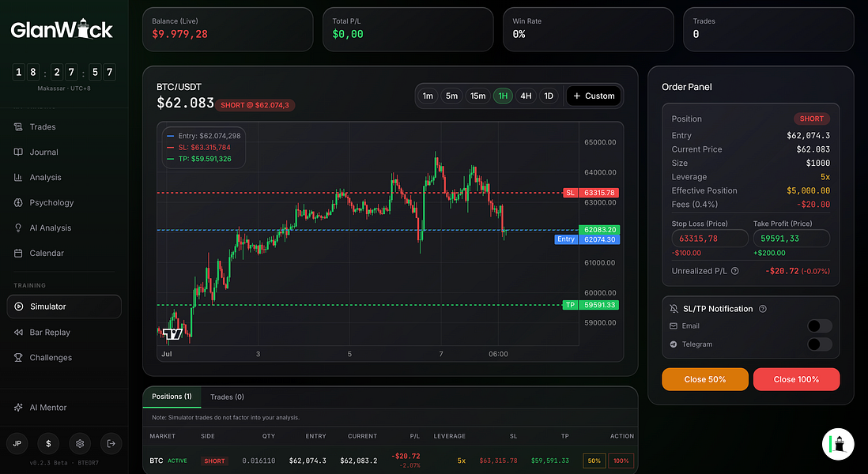The height and width of the screenshot is (474, 868).
Task: Click the Close 50% button
Action: pos(704,379)
